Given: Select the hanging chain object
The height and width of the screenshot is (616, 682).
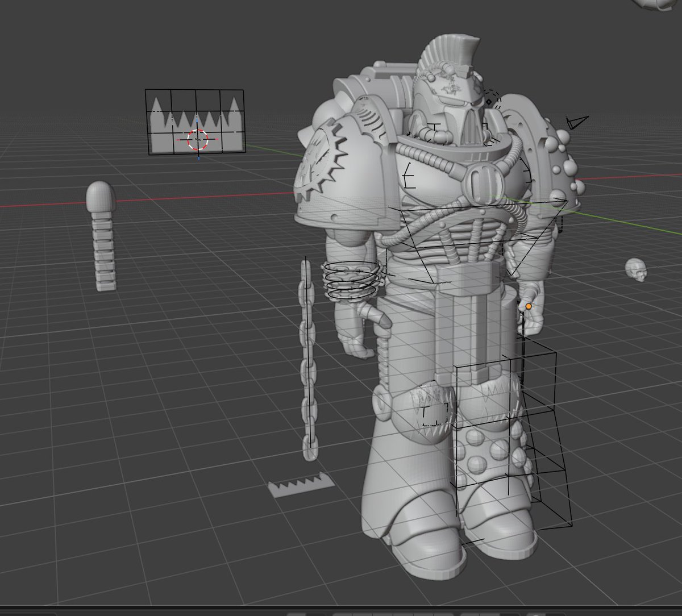Looking at the screenshot, I should click(308, 359).
